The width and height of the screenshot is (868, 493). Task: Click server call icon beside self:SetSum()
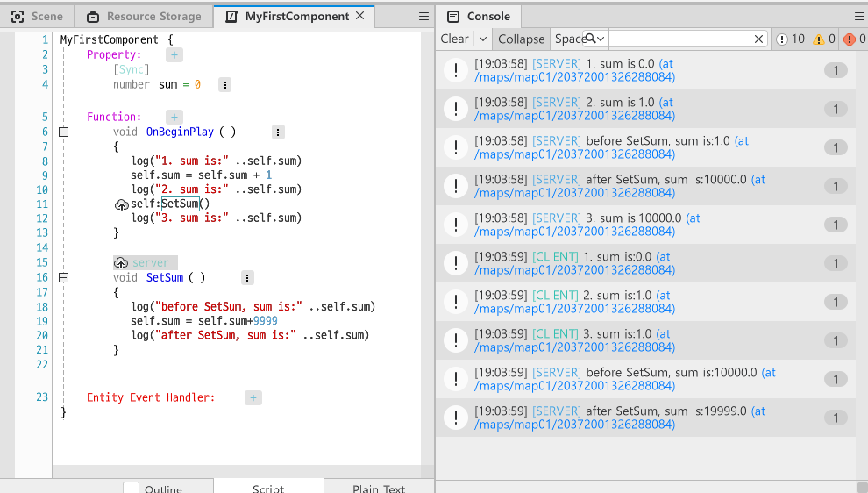pos(121,204)
